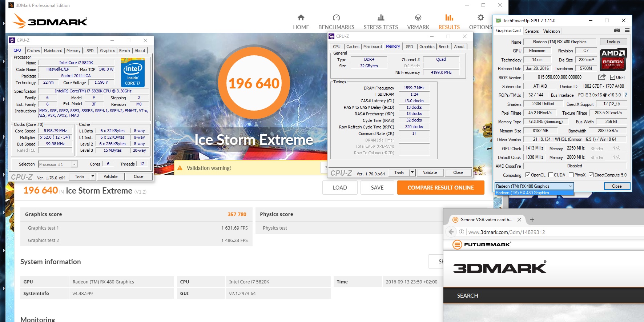The height and width of the screenshot is (322, 644).
Task: Click the SAVE result button
Action: pyautogui.click(x=377, y=187)
